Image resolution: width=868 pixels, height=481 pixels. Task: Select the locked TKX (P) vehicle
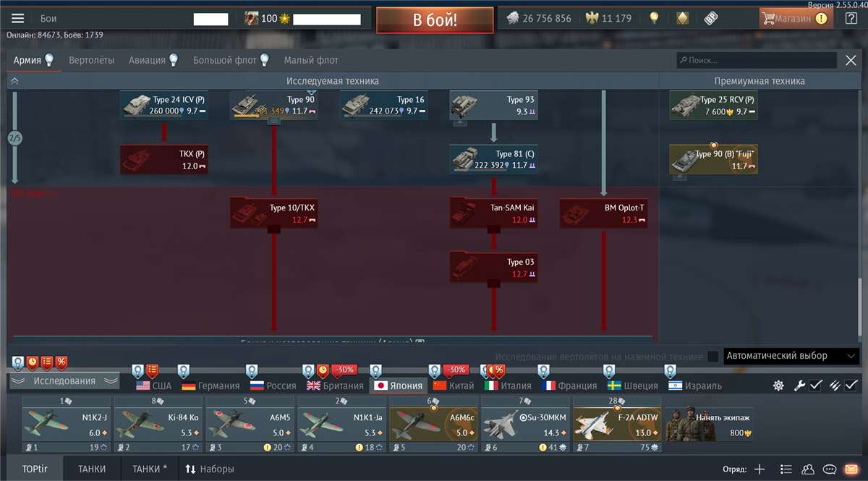(163, 160)
